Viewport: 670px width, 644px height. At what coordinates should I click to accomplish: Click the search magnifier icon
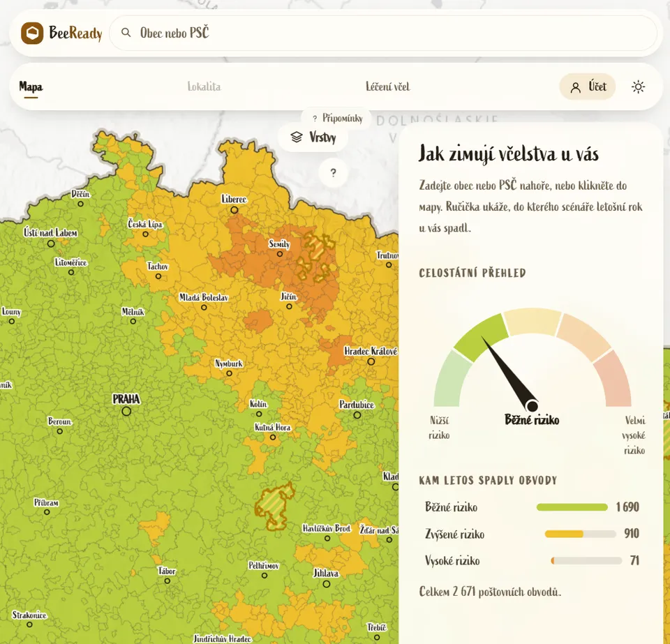pos(126,33)
